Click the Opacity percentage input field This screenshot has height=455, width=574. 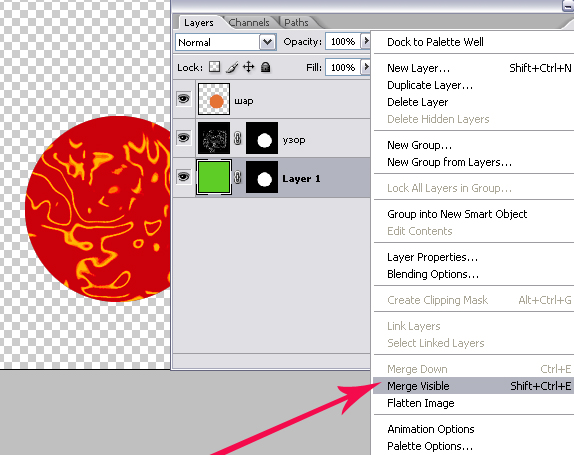click(343, 41)
